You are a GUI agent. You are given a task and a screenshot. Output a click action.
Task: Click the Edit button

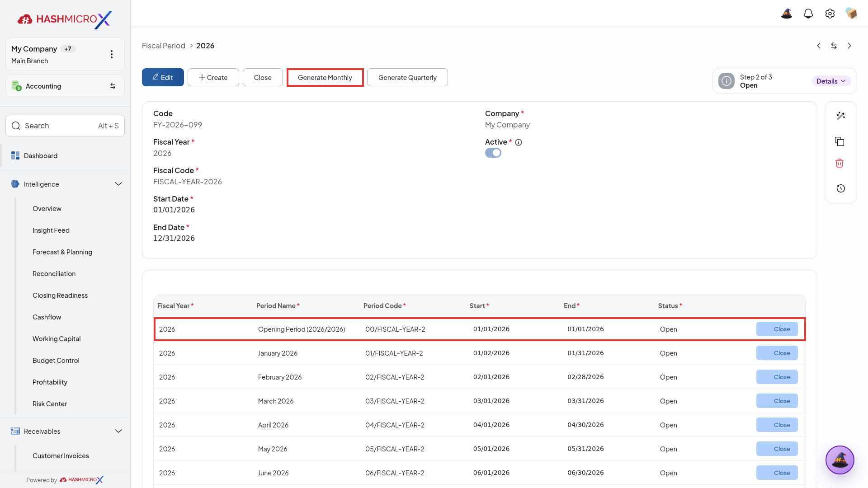tap(163, 77)
